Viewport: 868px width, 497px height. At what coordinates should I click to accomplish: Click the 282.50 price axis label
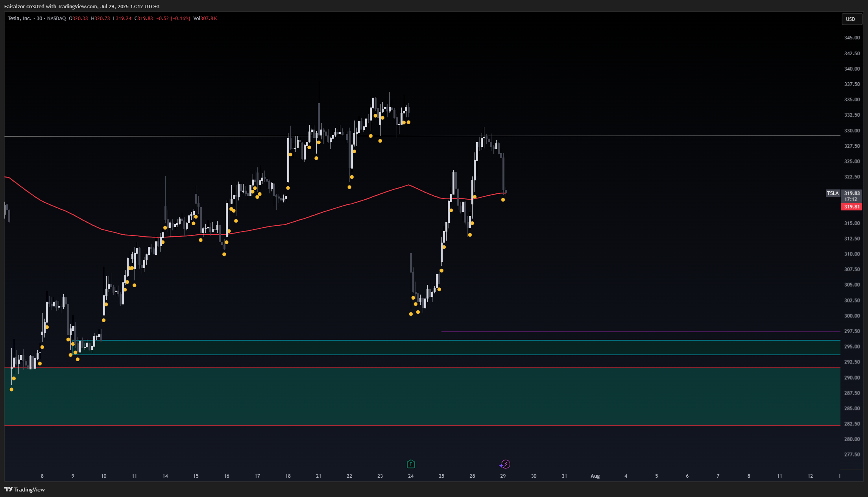(851, 424)
